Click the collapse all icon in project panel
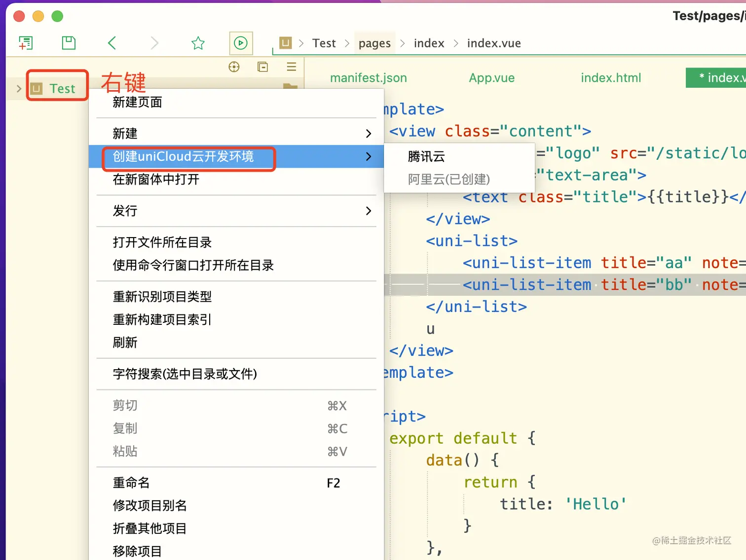Viewport: 746px width, 560px height. pyautogui.click(x=262, y=67)
